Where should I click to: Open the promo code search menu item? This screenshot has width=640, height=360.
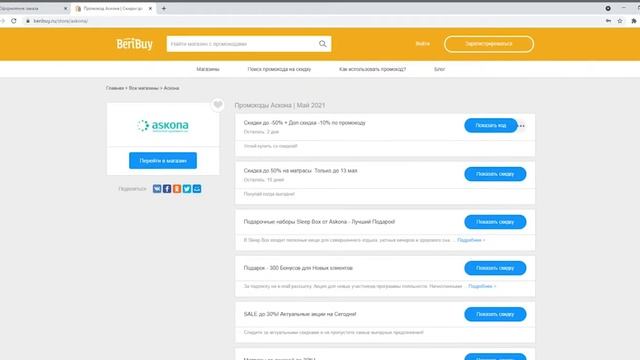279,69
